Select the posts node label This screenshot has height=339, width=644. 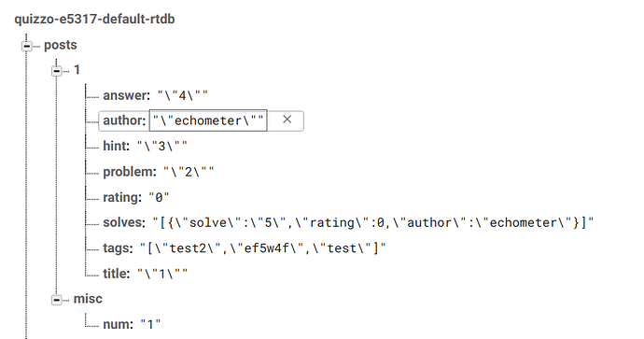61,45
